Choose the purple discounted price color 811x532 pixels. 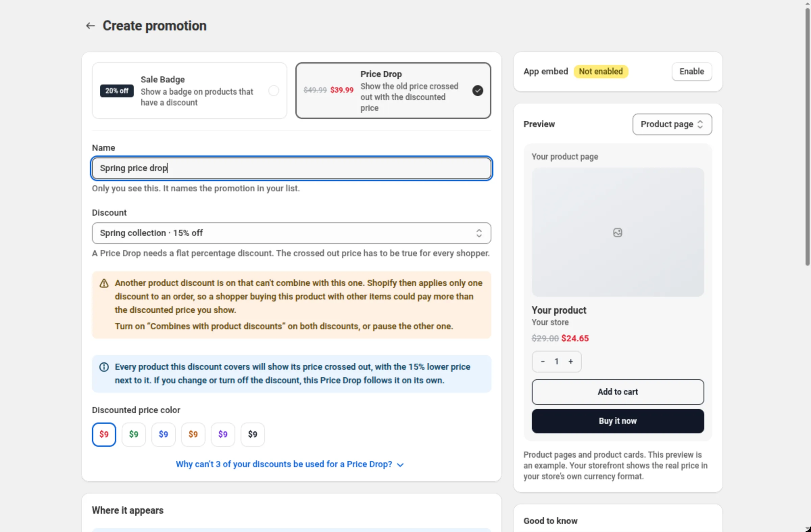pos(223,435)
